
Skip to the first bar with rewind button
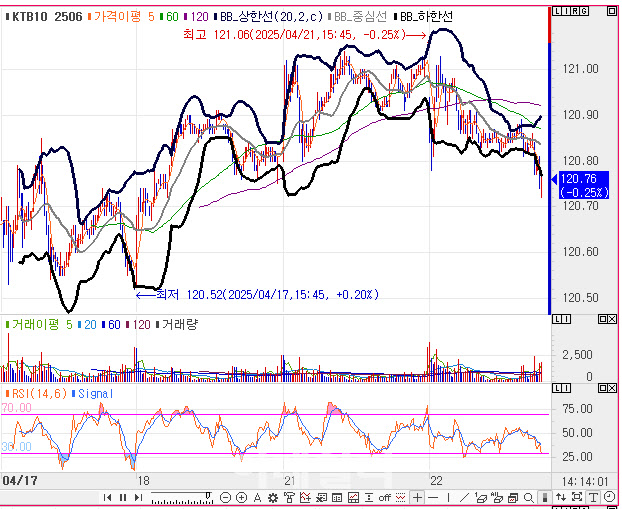(x=107, y=497)
